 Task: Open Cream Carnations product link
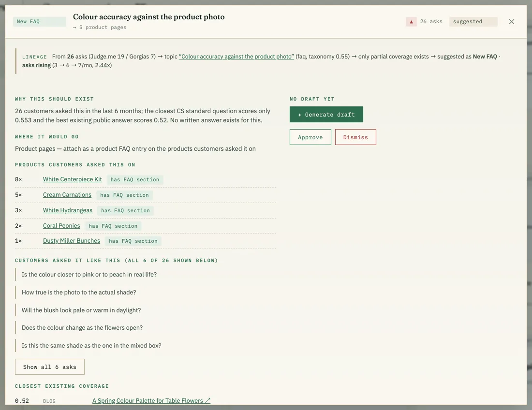tap(67, 195)
